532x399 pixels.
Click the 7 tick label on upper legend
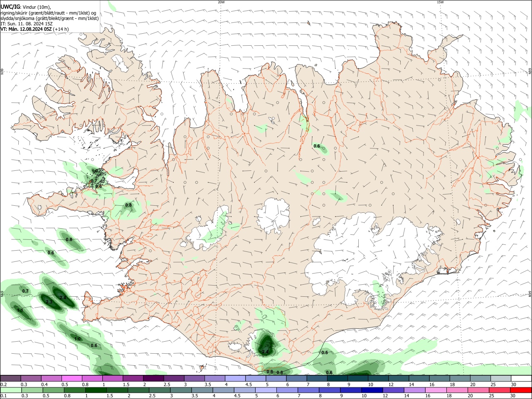click(x=308, y=384)
